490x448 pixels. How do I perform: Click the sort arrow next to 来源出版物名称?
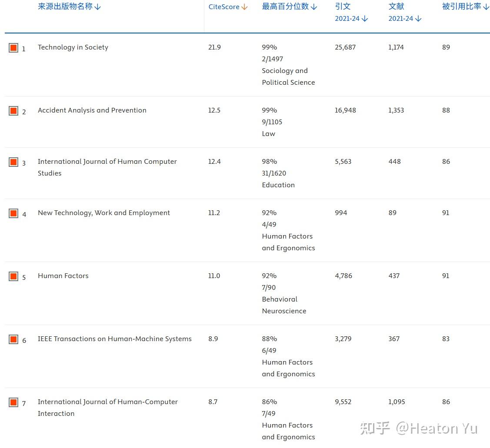point(97,7)
